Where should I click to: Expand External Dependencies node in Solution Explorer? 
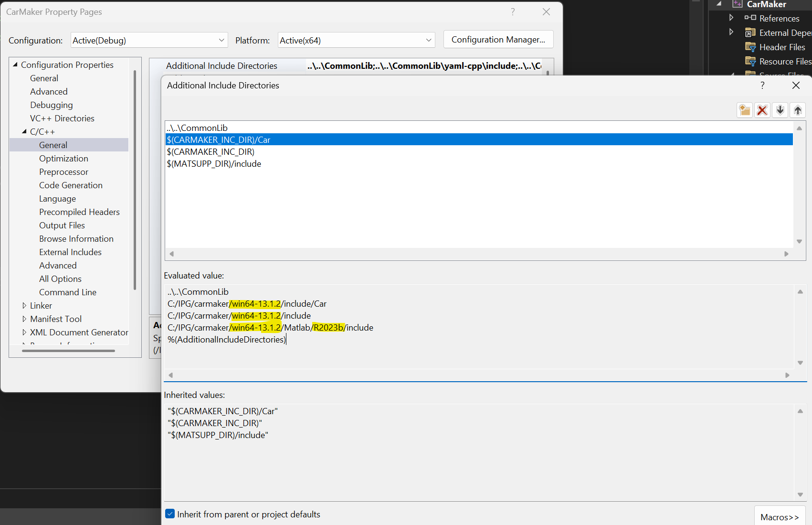click(x=731, y=32)
